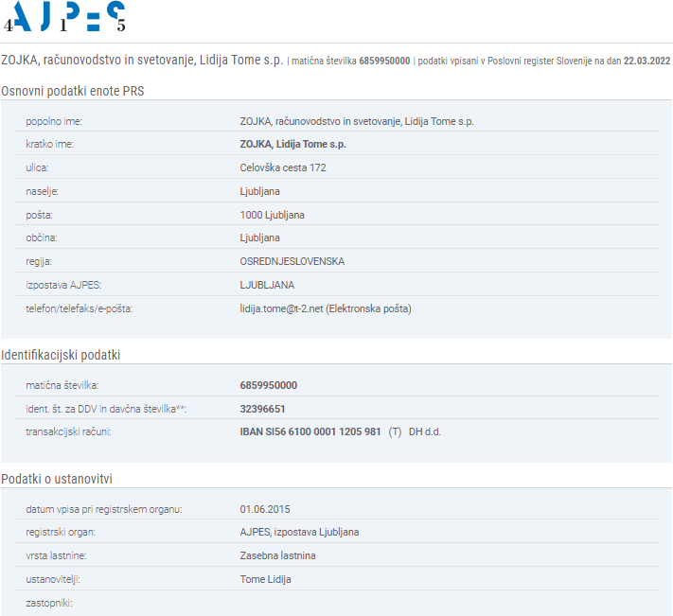The width and height of the screenshot is (673, 616).
Task: Click the region value OSREDNJESLOVENSKA
Action: [292, 261]
